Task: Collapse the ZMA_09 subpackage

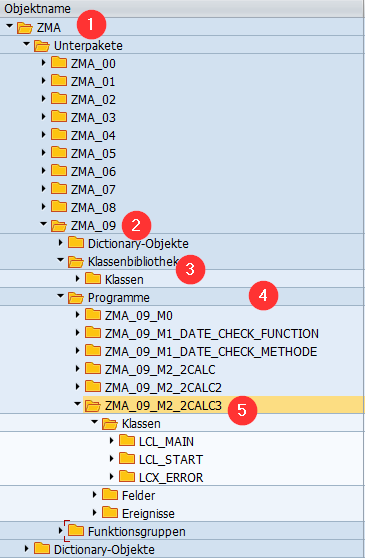Action: 43,224
